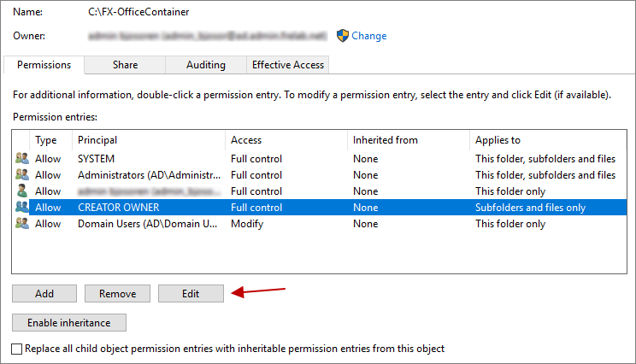Viewport: 636px width, 364px height.
Task: Go to the Effective Access tab
Action: click(x=286, y=65)
